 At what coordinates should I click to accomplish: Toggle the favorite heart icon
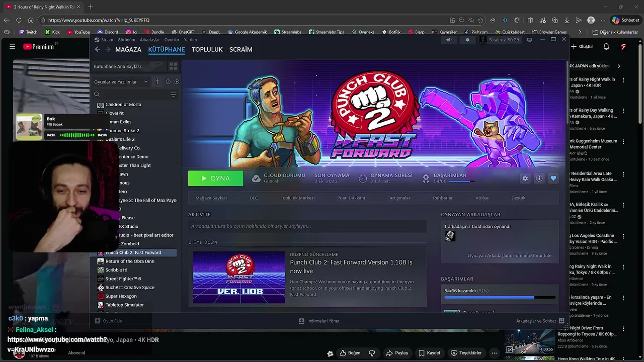[553, 178]
